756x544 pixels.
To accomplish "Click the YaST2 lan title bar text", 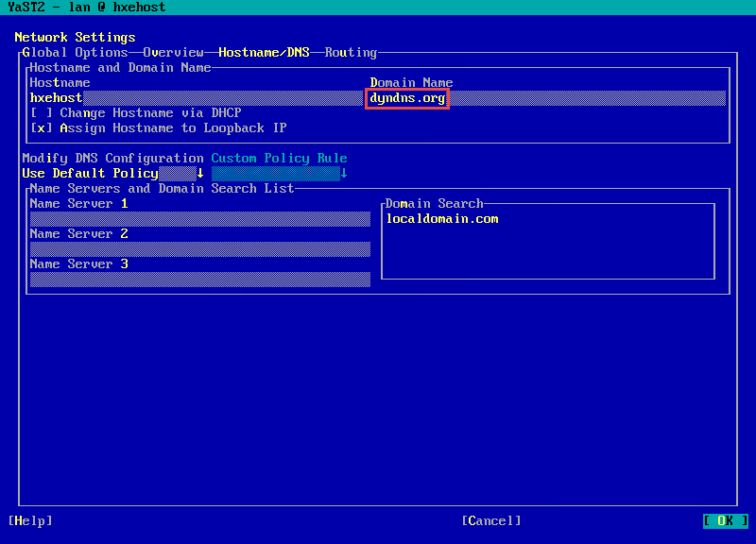I will [x=87, y=8].
